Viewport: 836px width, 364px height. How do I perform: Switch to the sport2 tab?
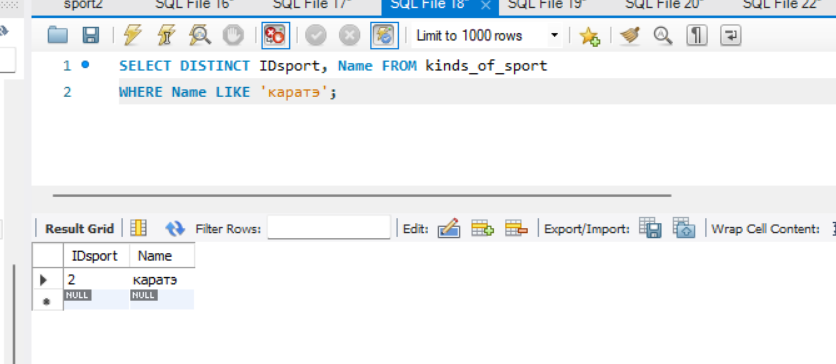click(x=82, y=5)
